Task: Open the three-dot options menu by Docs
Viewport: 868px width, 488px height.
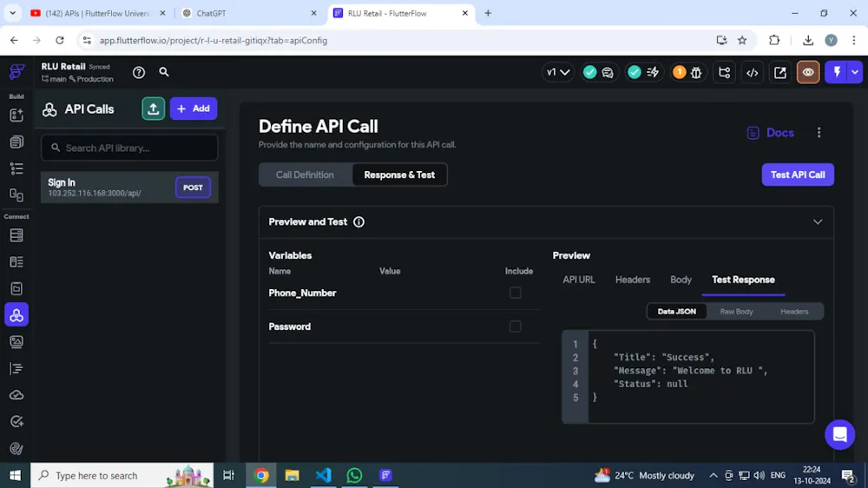Action: pyautogui.click(x=819, y=133)
